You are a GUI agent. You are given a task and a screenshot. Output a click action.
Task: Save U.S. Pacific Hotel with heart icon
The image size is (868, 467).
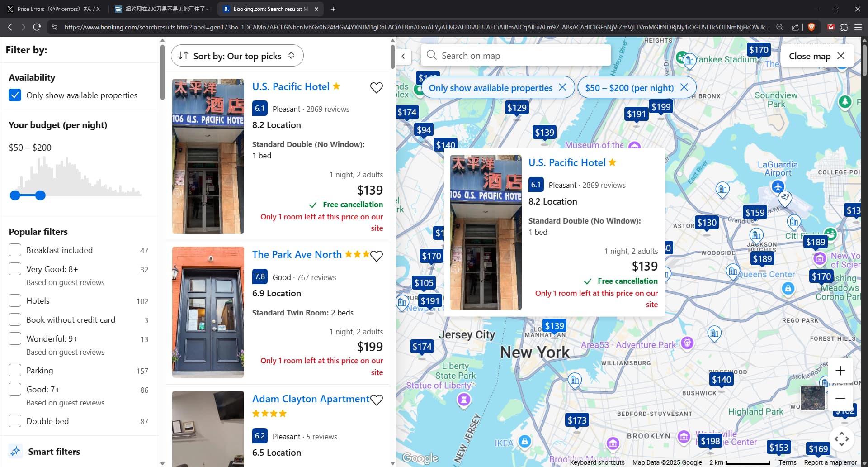tap(376, 88)
